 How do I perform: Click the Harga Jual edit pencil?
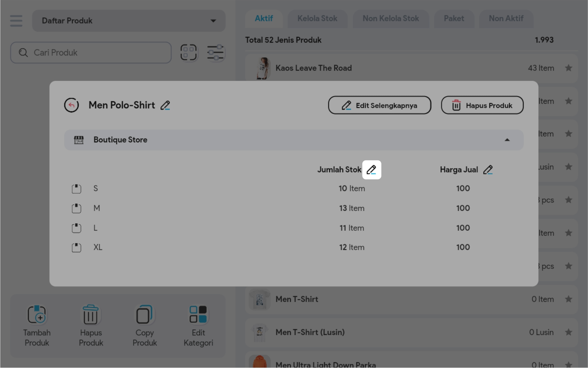point(488,170)
